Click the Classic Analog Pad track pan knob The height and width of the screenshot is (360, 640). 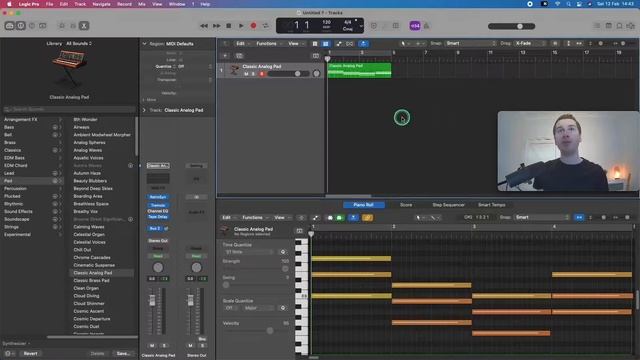[x=316, y=73]
